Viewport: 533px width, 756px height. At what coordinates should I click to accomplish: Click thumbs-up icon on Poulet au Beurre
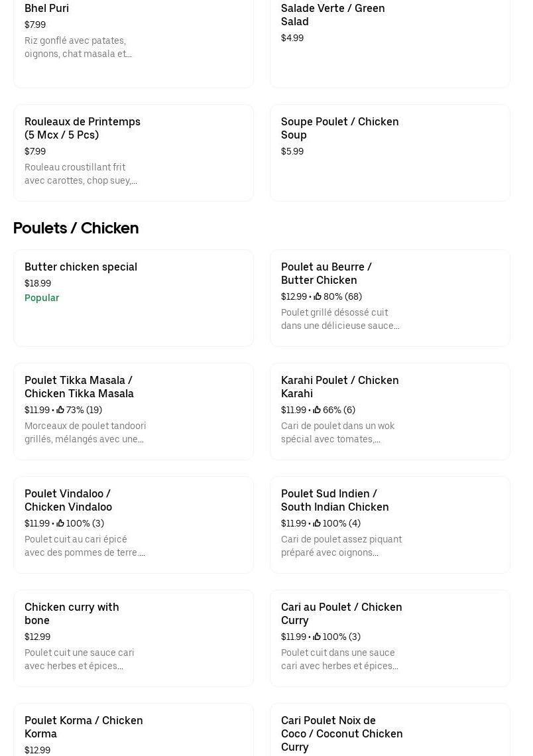[x=318, y=297]
